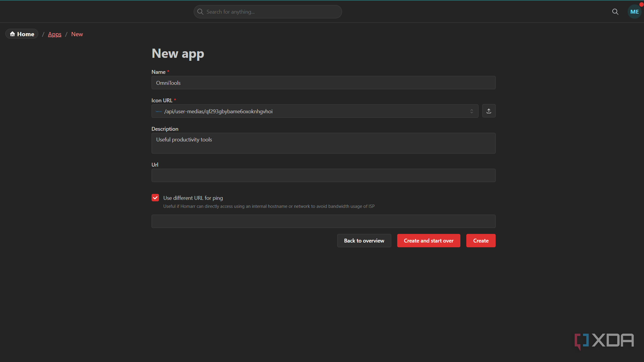Click the Create button
644x362 pixels.
click(481, 241)
